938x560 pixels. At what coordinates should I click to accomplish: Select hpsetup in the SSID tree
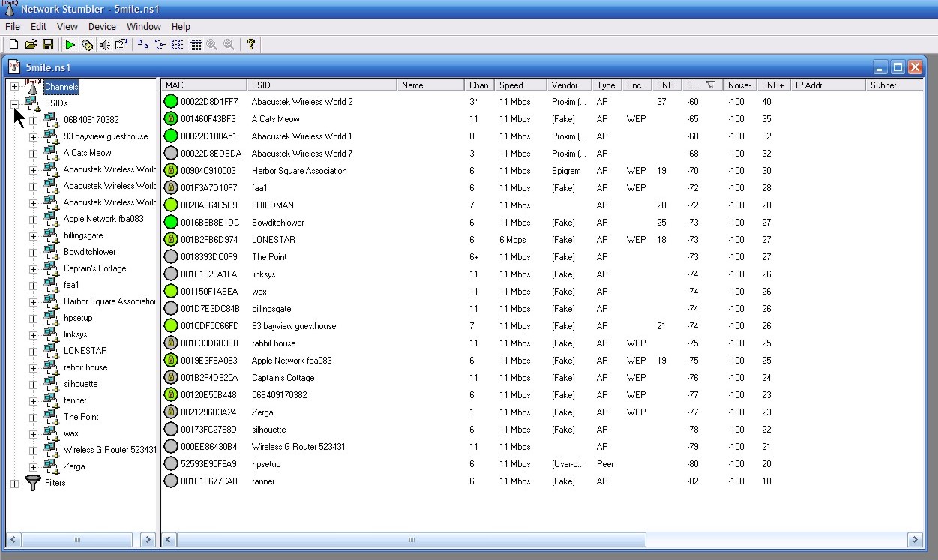78,318
